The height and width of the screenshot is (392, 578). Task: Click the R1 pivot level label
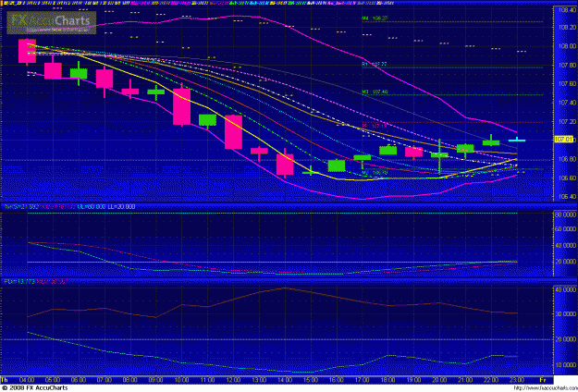pos(375,64)
